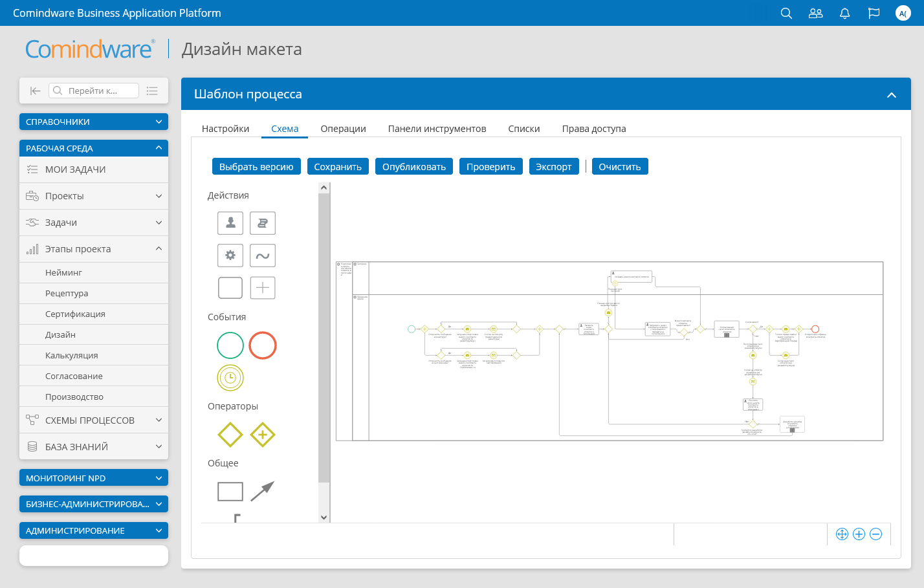Screen dimensions: 924x588
Task: Click the Выбрать версию button
Action: (x=256, y=166)
